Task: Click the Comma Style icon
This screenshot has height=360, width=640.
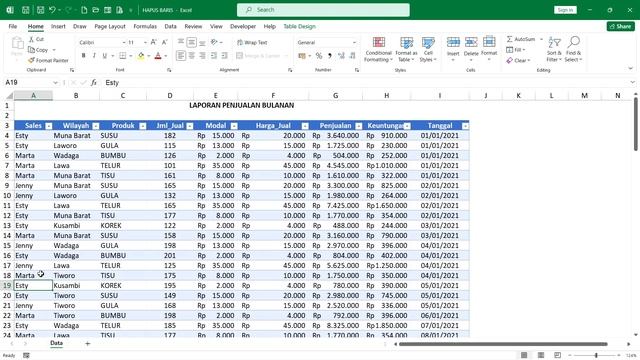Action: 329,56
